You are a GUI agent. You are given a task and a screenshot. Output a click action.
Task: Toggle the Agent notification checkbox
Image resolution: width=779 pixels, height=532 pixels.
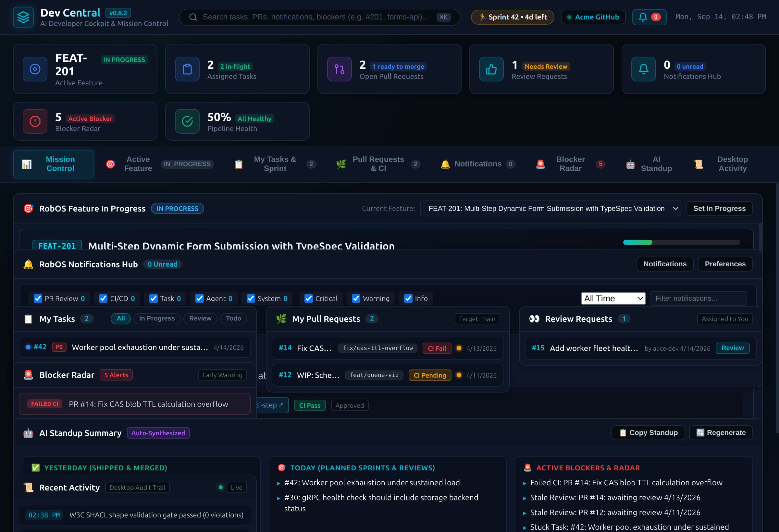point(199,298)
